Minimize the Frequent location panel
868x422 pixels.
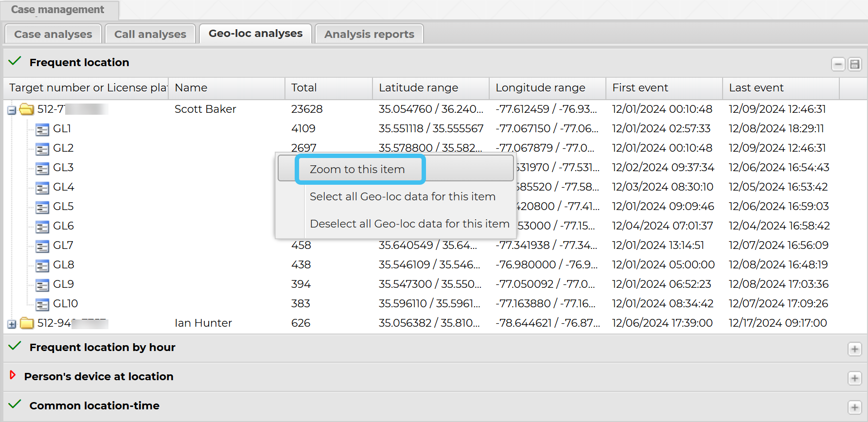click(x=838, y=64)
